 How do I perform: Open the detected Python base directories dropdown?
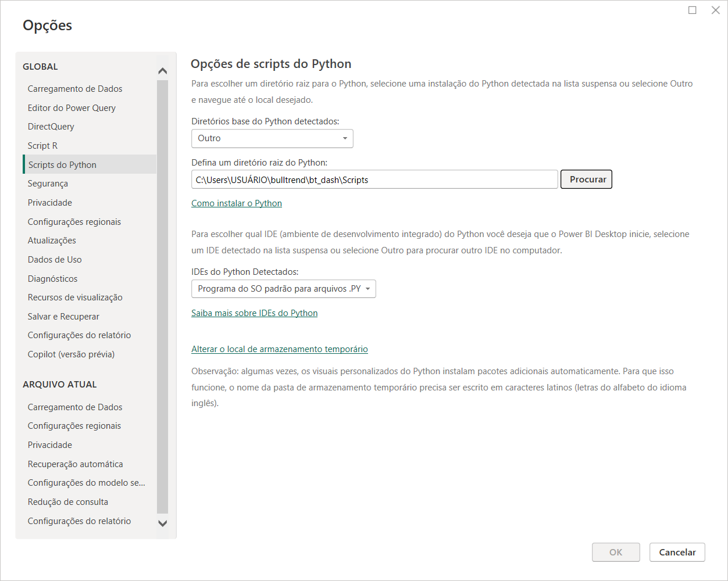[x=272, y=138]
